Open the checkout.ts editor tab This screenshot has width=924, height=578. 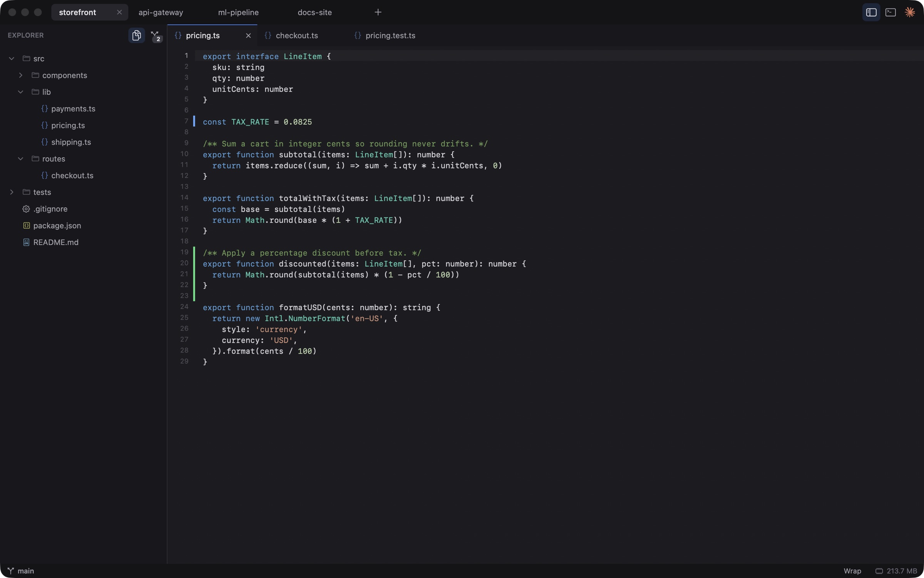[x=297, y=35]
